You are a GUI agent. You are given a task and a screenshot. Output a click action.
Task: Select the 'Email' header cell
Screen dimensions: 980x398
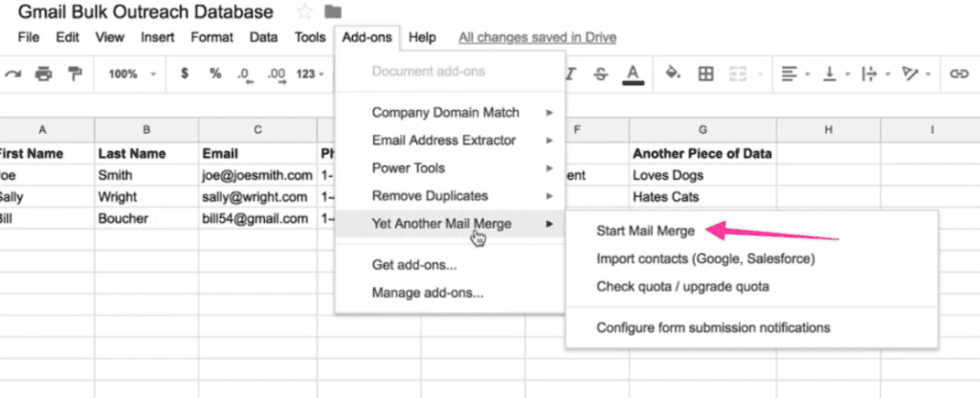[x=257, y=153]
